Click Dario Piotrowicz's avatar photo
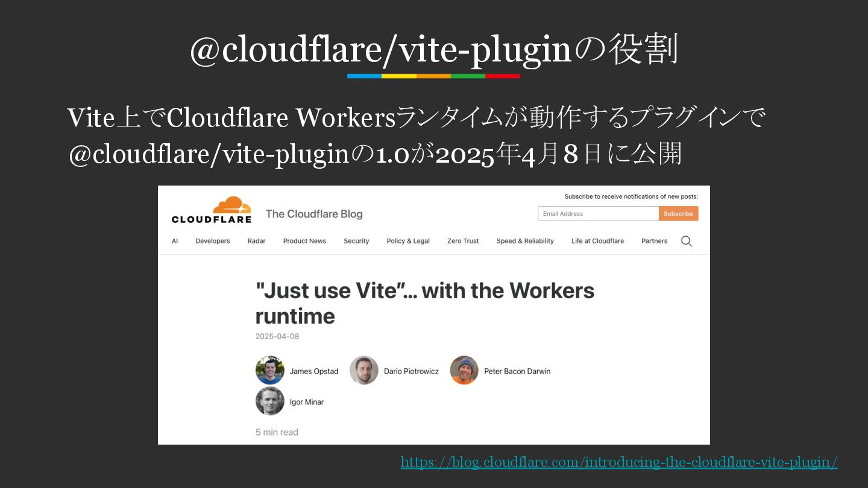Viewport: 868px width, 488px height. click(364, 371)
